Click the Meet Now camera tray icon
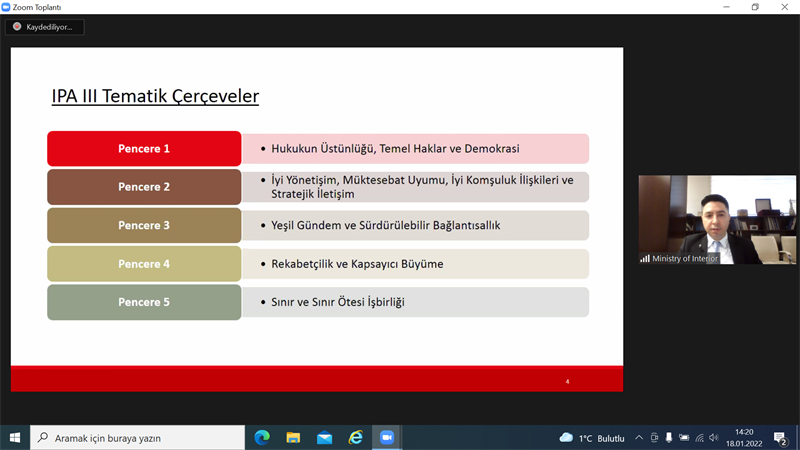 coord(654,438)
